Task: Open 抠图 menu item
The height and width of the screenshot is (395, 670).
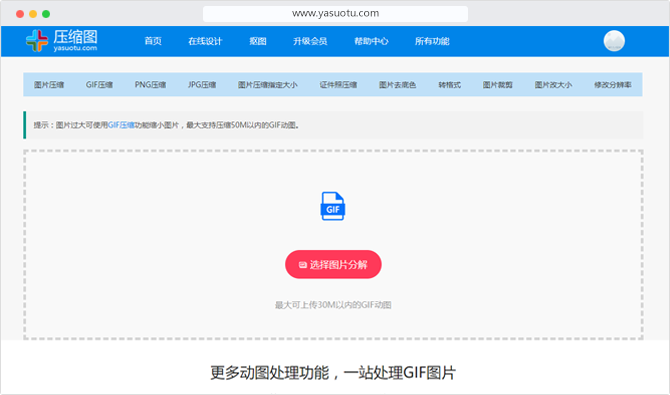Action: click(258, 41)
